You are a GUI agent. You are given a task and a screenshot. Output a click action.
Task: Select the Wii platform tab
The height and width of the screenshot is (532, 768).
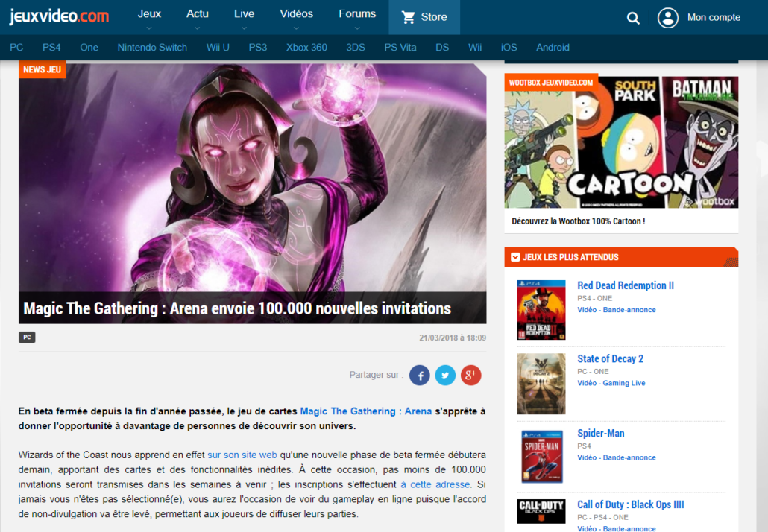point(475,48)
